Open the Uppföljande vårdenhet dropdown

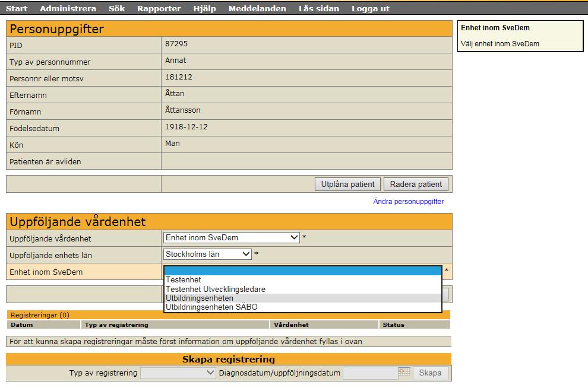(x=232, y=237)
